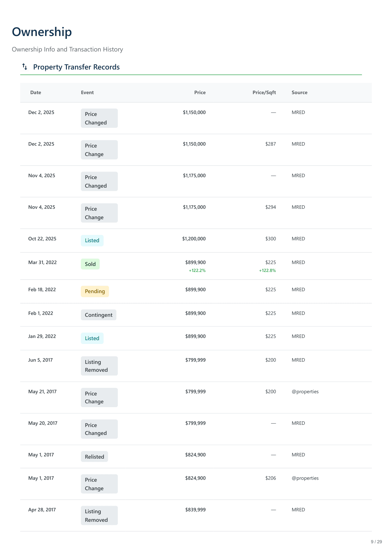
Task: Click the +122.2% price change indicator
Action: [x=197, y=270]
